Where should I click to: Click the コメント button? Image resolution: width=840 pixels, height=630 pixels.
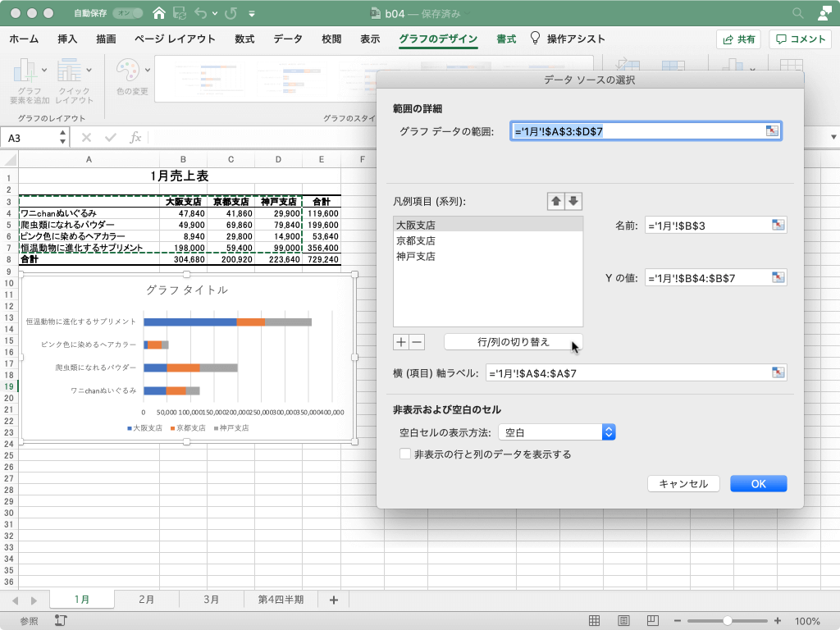[x=801, y=39]
